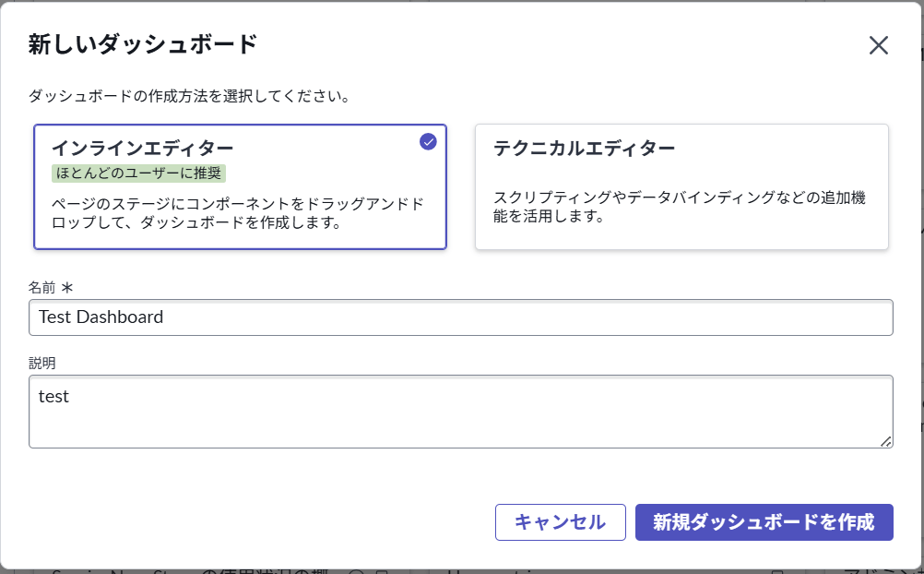Click 新規ダッシュボードを作成 button

pos(764,522)
